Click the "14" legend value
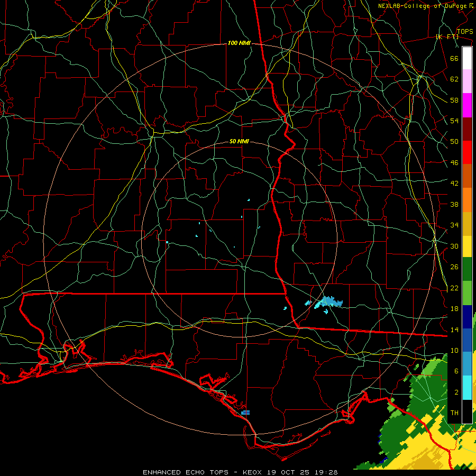 pos(454,329)
